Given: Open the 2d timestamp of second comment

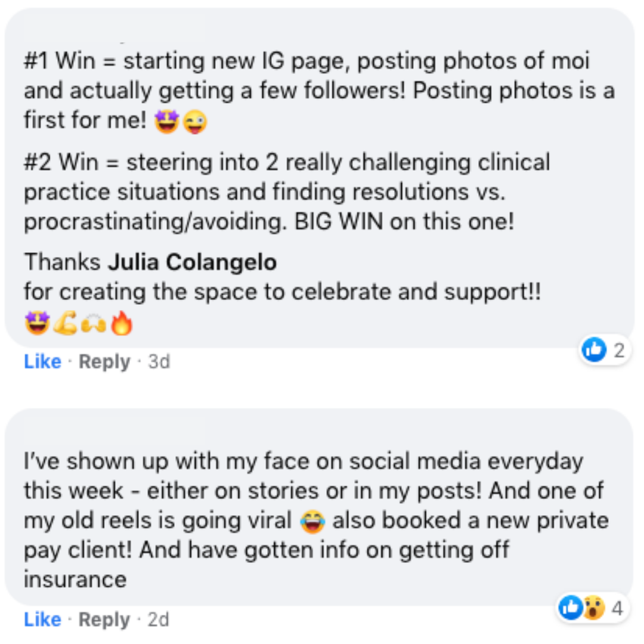Looking at the screenshot, I should 159,620.
